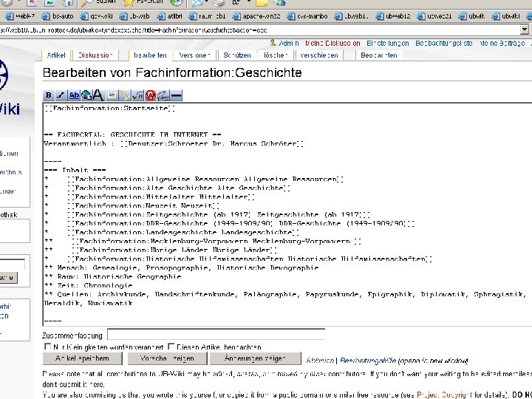The image size is (532, 399).
Task: Click the Artikel speichern button
Action: click(83, 358)
